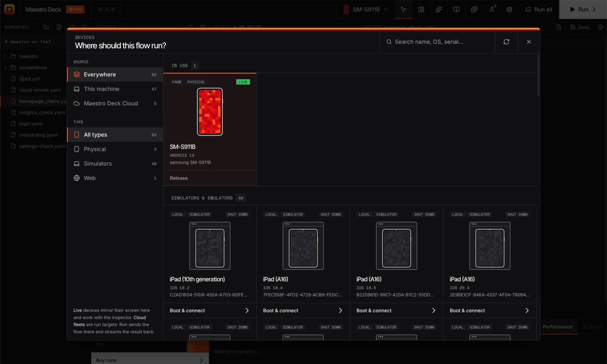Open onboarding.yaml in workspace tree
Screen dimensions: 607x364
coord(38,135)
